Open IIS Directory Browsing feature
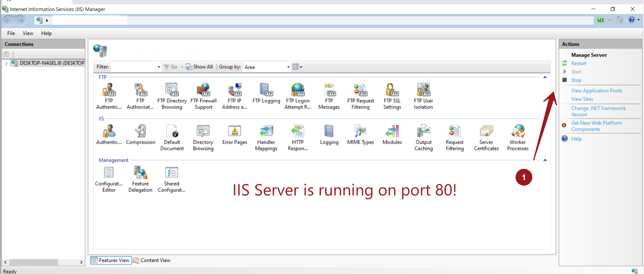 pos(203,138)
